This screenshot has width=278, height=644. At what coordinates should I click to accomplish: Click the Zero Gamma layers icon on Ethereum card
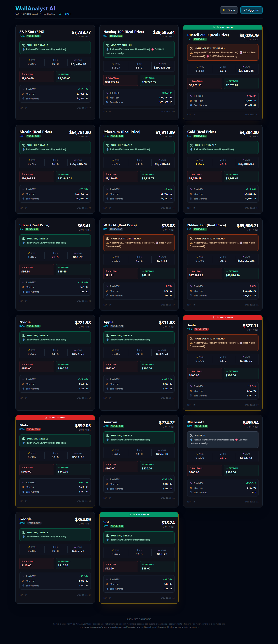coord(107,199)
